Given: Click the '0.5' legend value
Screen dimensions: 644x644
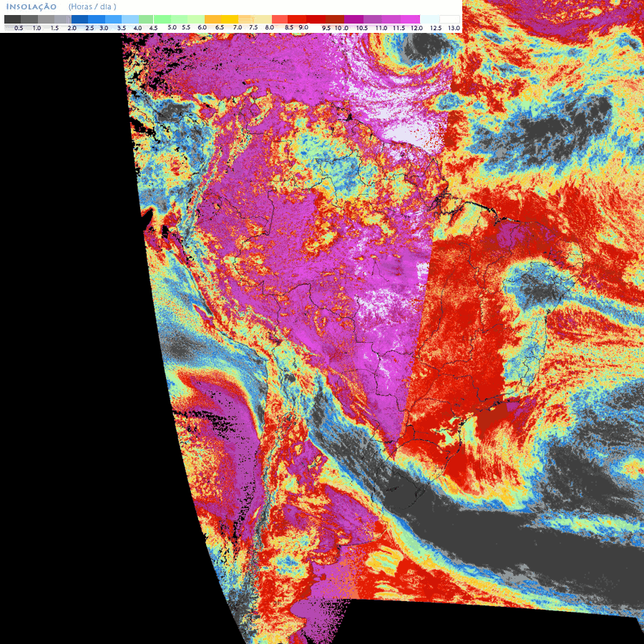Looking at the screenshot, I should pos(19,28).
